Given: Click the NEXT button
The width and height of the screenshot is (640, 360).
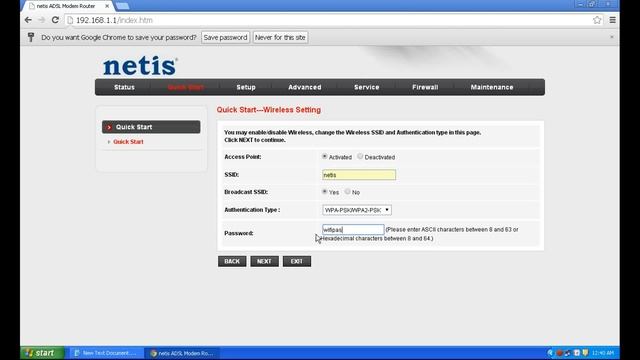Looking at the screenshot, I should [264, 261].
